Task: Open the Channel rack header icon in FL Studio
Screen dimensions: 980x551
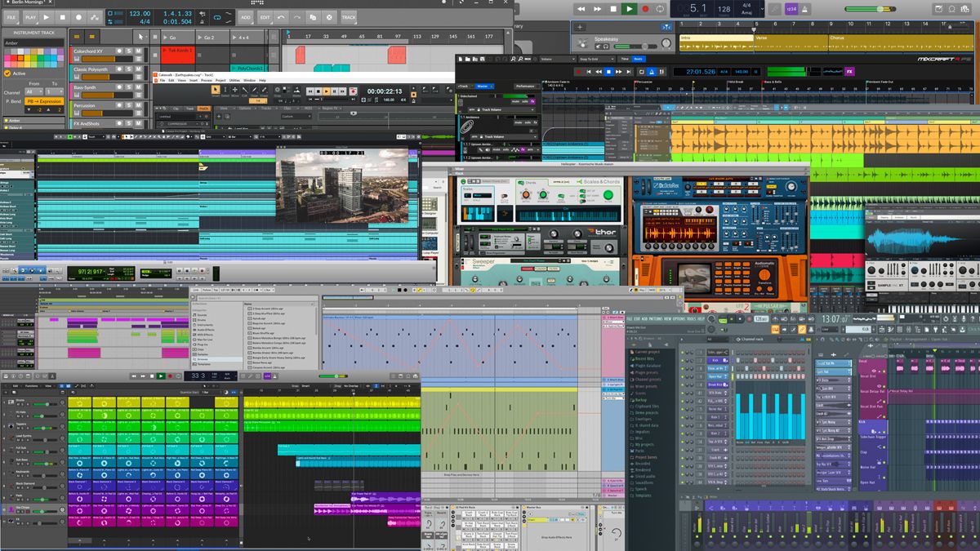Action: (738, 339)
